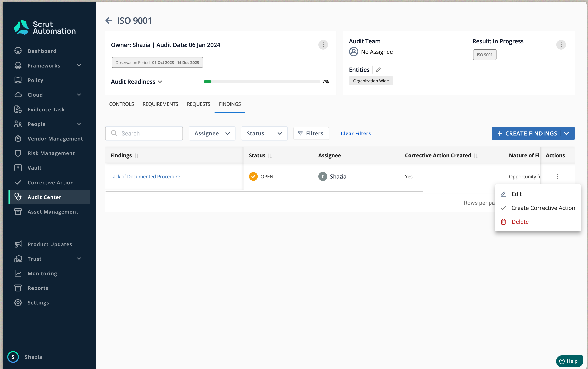Image resolution: width=588 pixels, height=369 pixels.
Task: Sort by Corrective Action Created column
Action: pos(476,155)
